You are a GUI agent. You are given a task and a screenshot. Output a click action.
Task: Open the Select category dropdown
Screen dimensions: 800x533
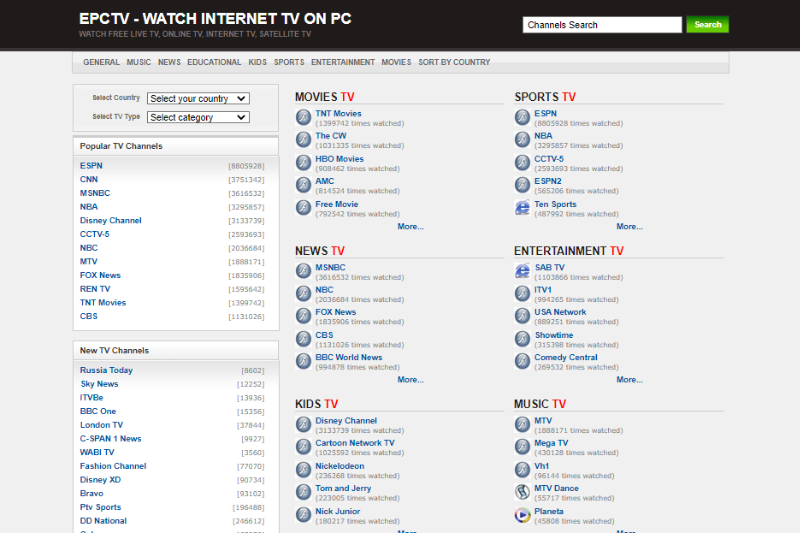point(198,117)
